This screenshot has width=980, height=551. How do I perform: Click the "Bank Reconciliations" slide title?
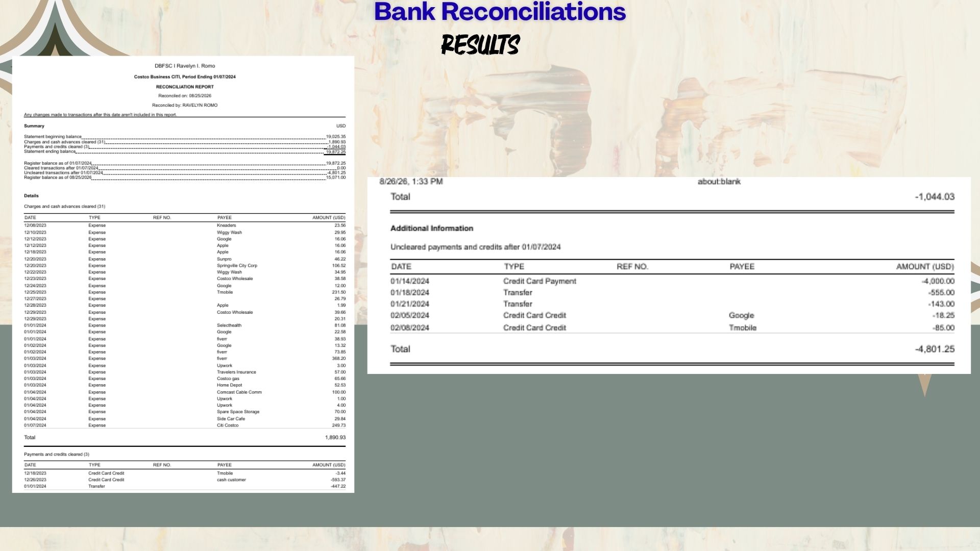[500, 11]
